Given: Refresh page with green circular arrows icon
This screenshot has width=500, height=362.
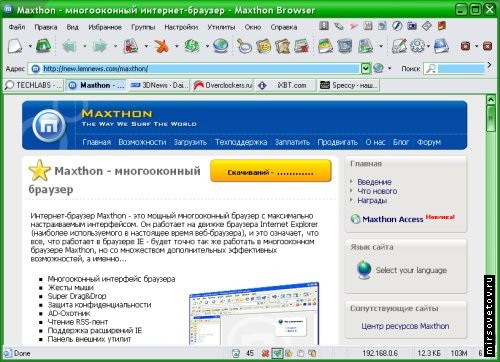Looking at the screenshot, I should point(192,46).
